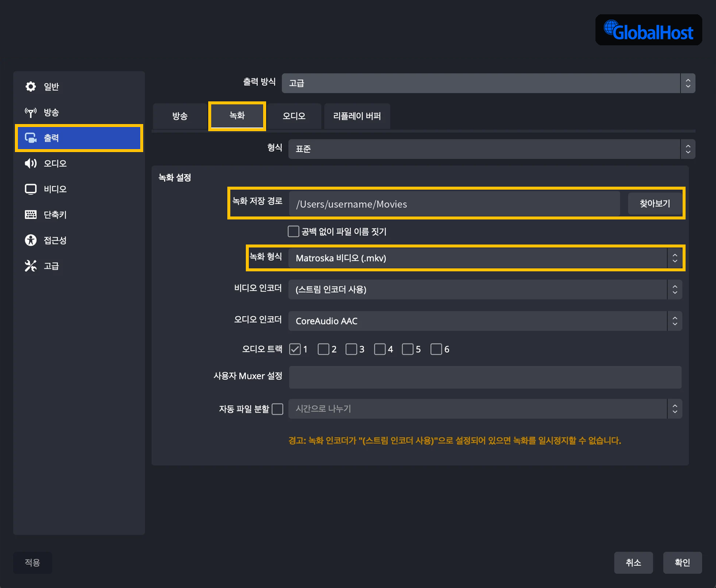This screenshot has width=716, height=588.
Task: Toggle audio track 5 checkbox
Action: pyautogui.click(x=408, y=349)
